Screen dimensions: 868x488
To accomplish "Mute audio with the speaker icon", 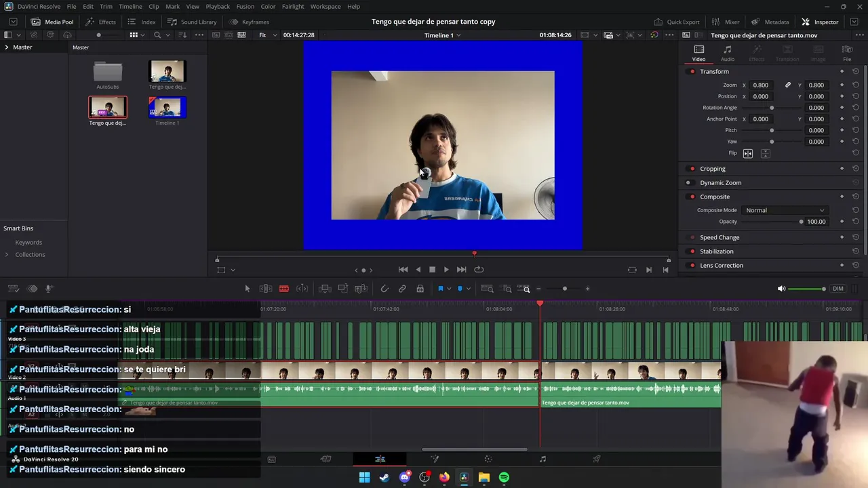I will tap(781, 289).
